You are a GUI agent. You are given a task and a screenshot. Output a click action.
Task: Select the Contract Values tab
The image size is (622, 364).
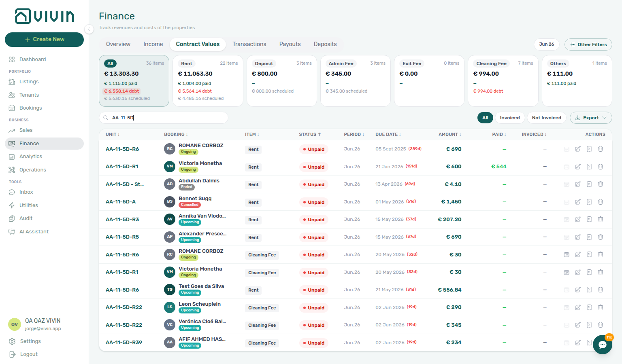[x=198, y=44]
